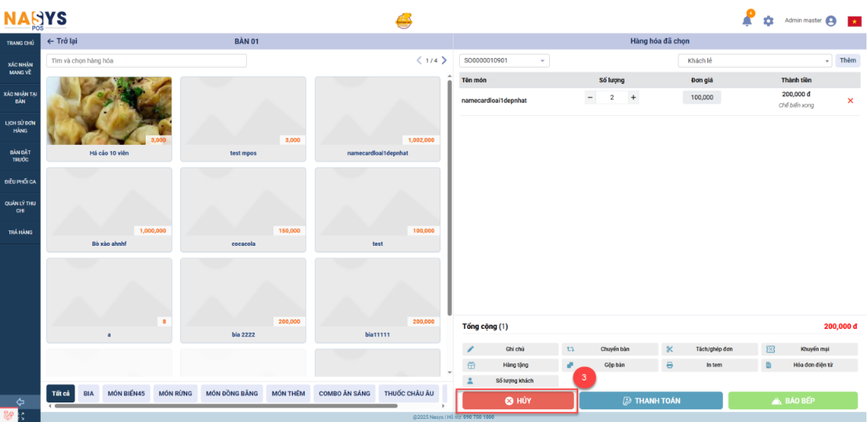Expand the SO0000010901 order dropdown

[505, 60]
